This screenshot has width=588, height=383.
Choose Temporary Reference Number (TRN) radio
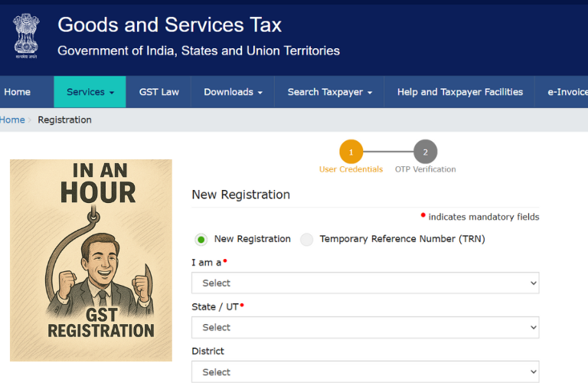tap(307, 239)
